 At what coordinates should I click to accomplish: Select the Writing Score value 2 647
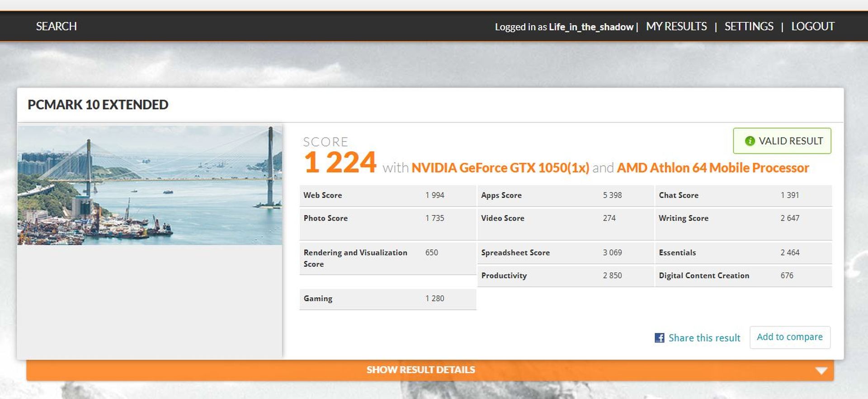coord(790,218)
